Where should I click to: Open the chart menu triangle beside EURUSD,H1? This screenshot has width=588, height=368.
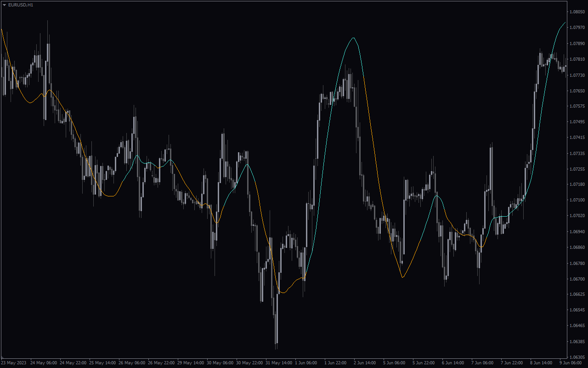point(4,5)
